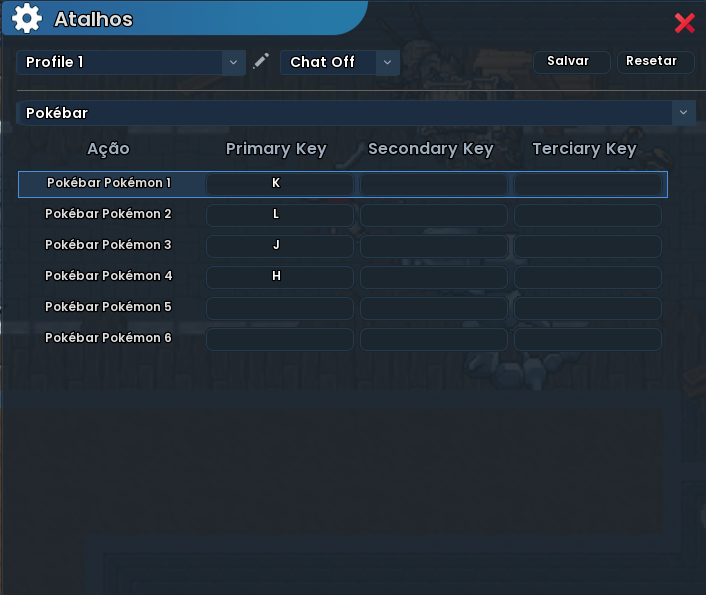Click the Ação column header
Image resolution: width=706 pixels, height=595 pixels.
[108, 149]
